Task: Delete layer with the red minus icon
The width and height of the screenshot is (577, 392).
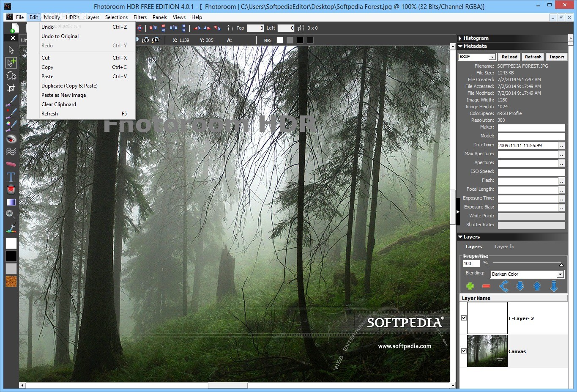Action: pyautogui.click(x=486, y=286)
